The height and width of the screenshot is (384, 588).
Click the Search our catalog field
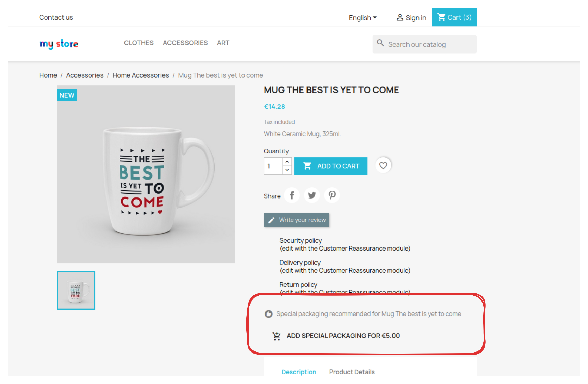pyautogui.click(x=430, y=44)
